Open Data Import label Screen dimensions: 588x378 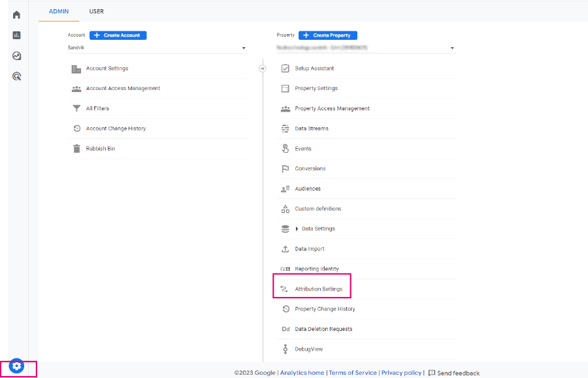click(310, 249)
